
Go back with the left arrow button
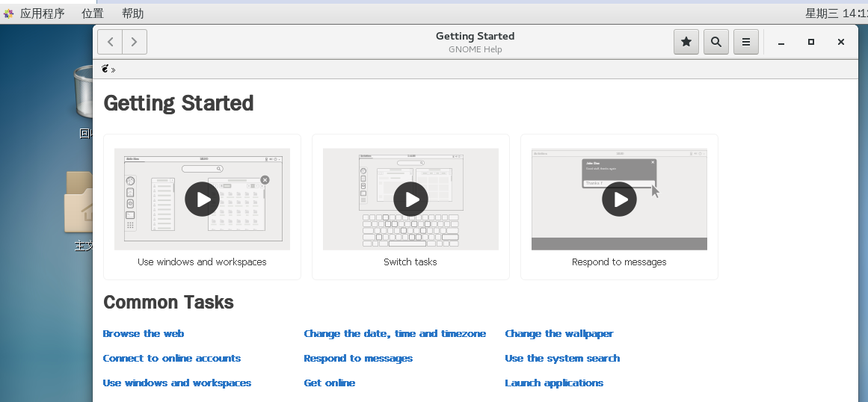pos(110,42)
